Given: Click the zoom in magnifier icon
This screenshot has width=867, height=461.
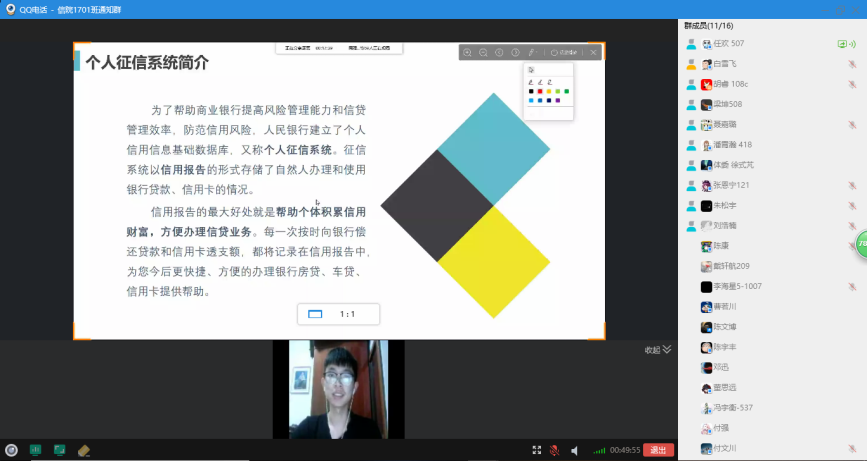Looking at the screenshot, I should (467, 52).
